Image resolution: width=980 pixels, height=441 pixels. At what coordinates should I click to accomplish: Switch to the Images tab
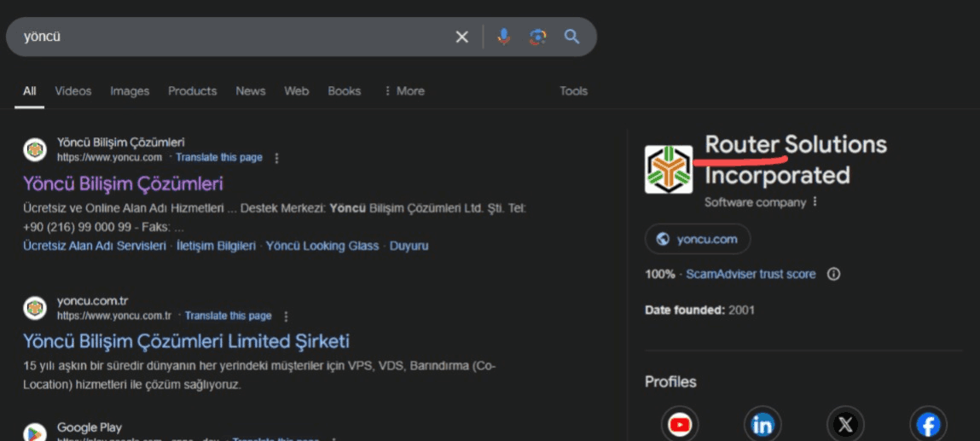pos(130,91)
